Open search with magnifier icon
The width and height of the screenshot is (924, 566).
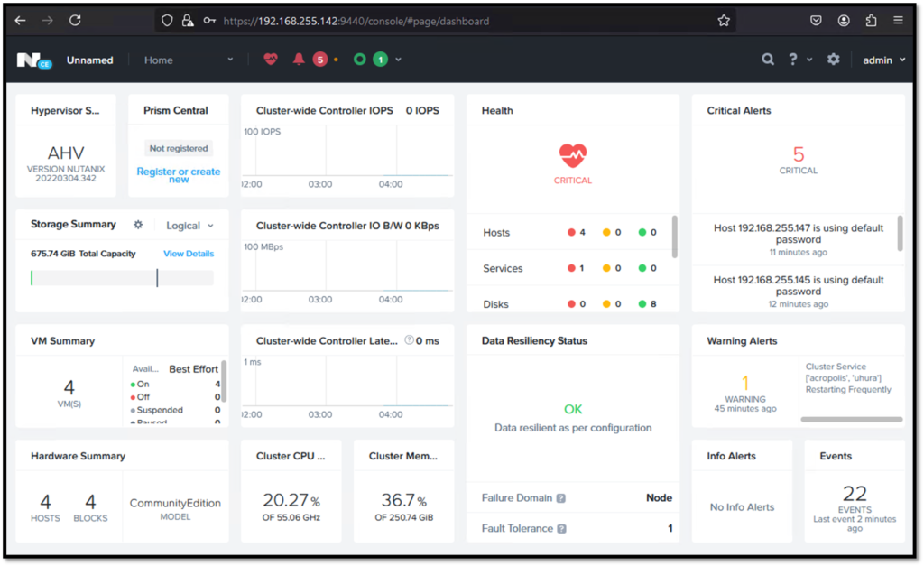coord(767,59)
